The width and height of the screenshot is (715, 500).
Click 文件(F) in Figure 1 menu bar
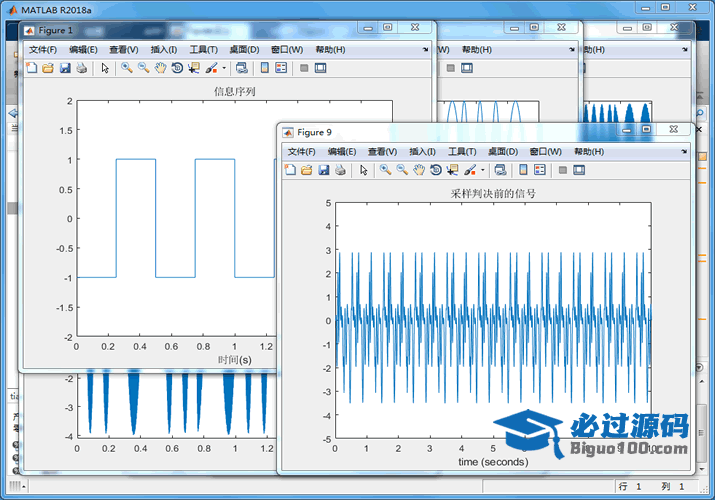pos(43,49)
